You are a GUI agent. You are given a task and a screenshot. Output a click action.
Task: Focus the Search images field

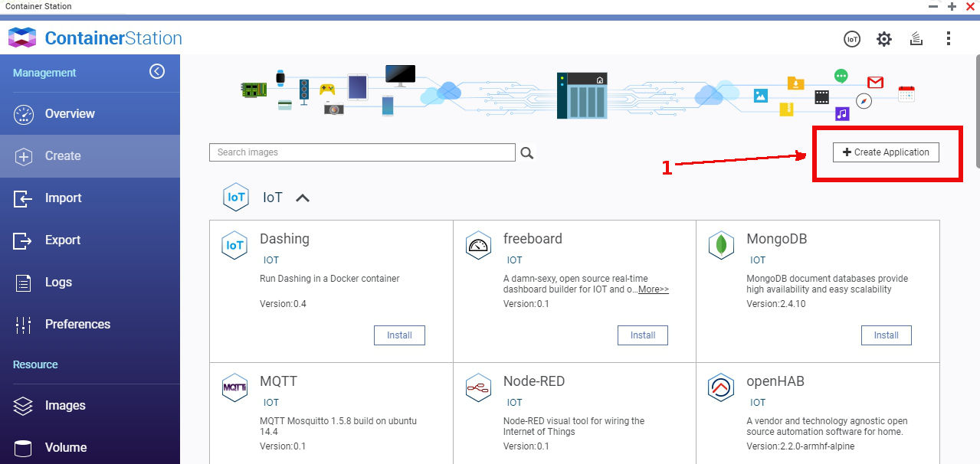point(362,152)
